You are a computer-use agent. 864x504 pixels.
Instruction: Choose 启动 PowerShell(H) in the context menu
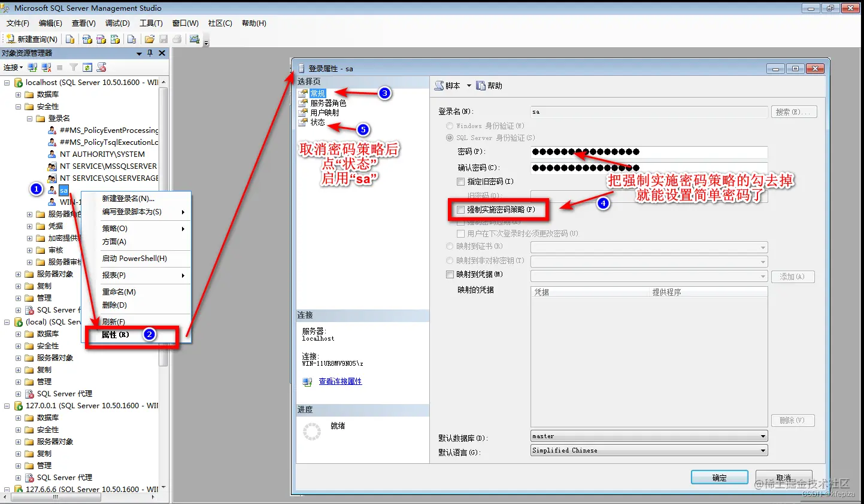click(136, 258)
